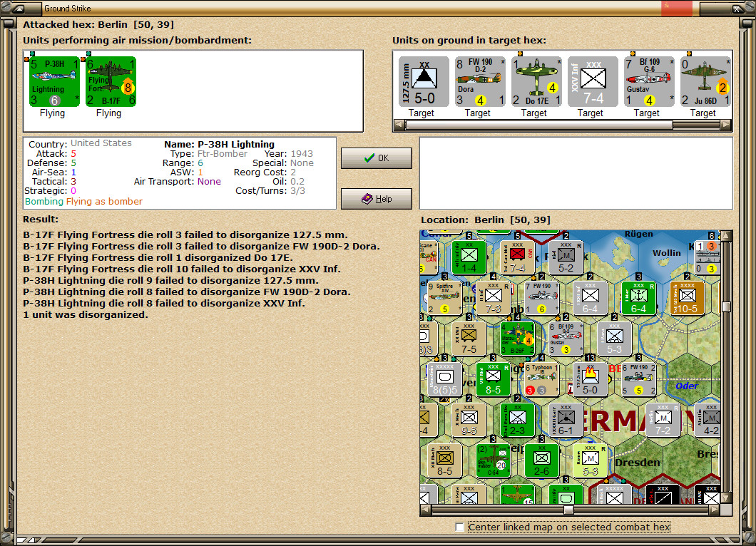Click the Dresden city label on map
Viewport: 756px width, 546px height.
[x=638, y=463]
